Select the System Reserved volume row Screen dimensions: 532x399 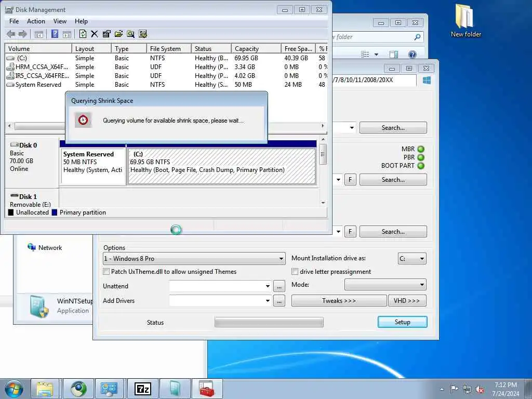[166, 85]
